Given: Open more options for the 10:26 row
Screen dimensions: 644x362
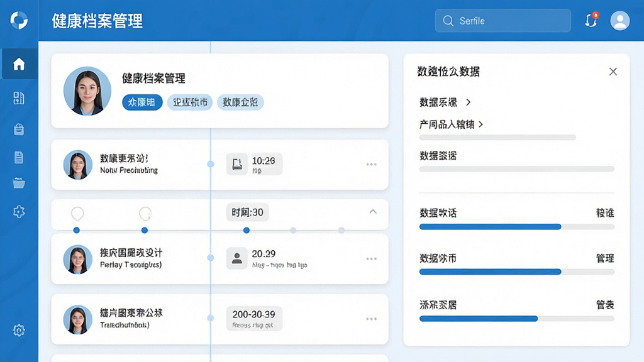Looking at the screenshot, I should (371, 164).
